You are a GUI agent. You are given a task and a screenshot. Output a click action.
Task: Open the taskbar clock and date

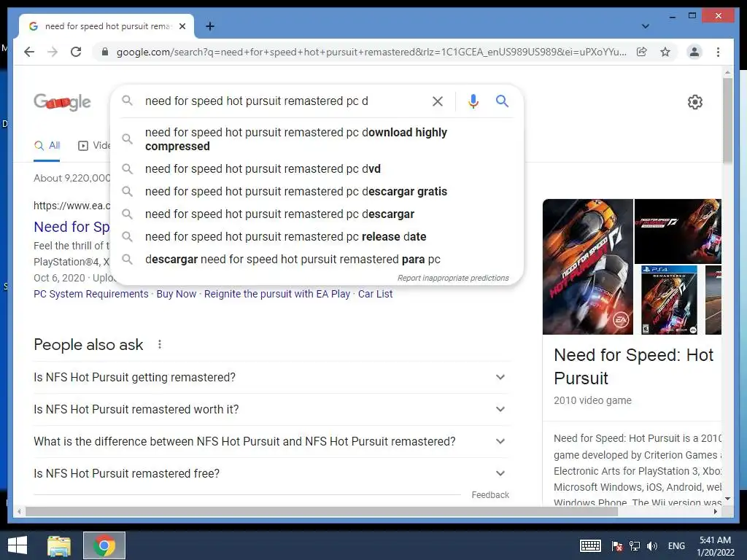[715, 545]
